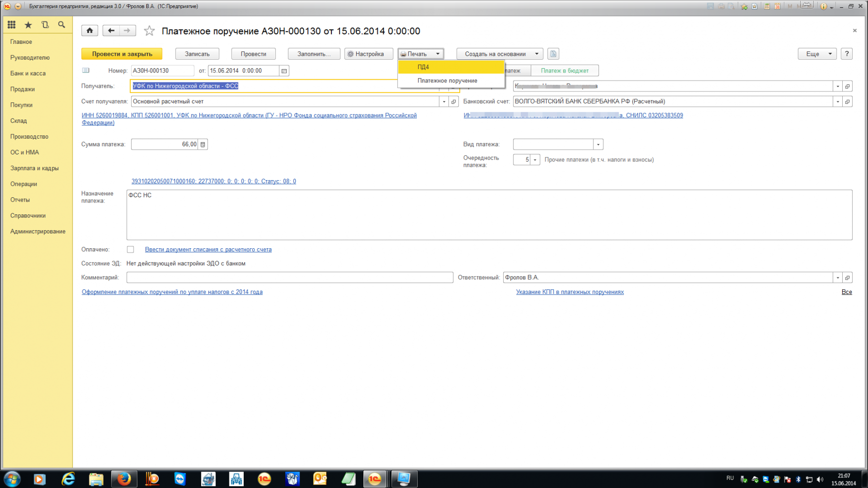Screen dimensions: 868x488
Task: Click the Настройка button
Action: pos(369,54)
